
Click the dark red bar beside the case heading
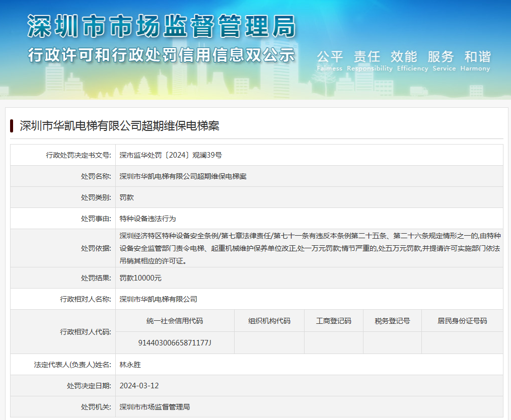12,126
